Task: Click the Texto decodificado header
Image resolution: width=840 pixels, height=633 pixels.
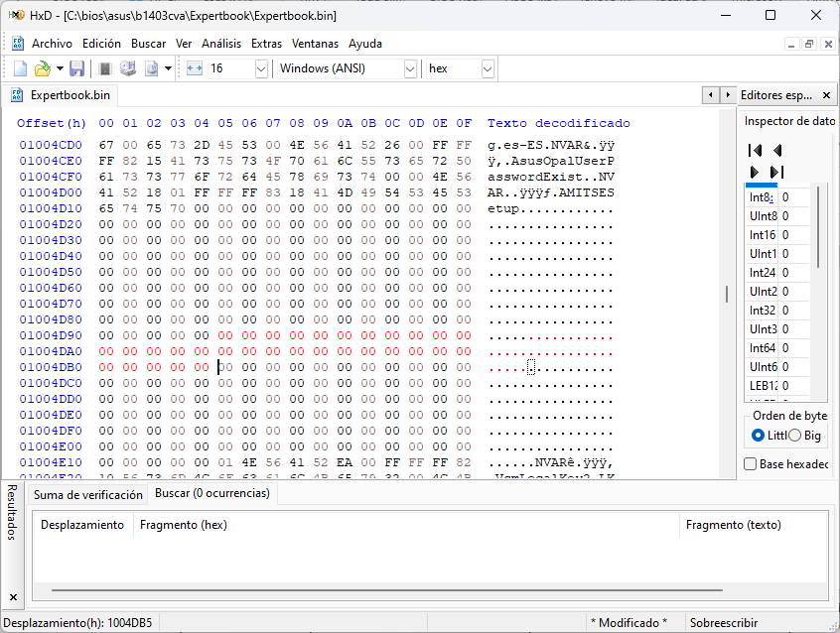Action: [x=558, y=123]
